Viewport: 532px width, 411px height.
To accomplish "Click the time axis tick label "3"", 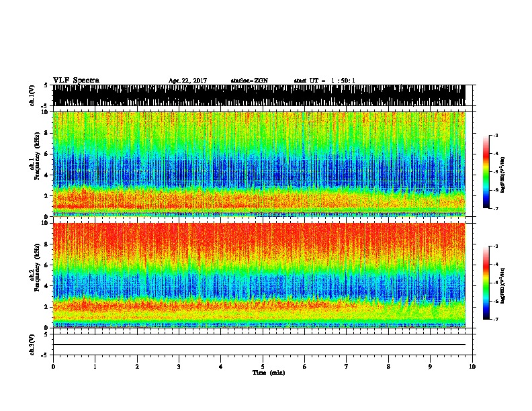I will pos(179,367).
